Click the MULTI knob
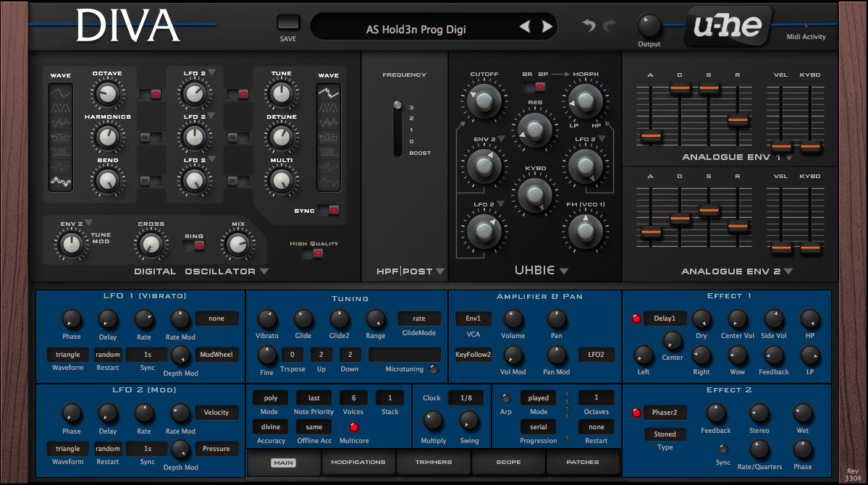Image resolution: width=868 pixels, height=485 pixels. (x=281, y=180)
